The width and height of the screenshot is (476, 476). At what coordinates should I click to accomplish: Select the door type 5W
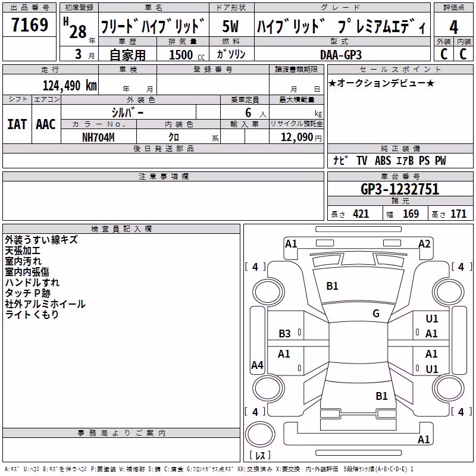click(231, 26)
